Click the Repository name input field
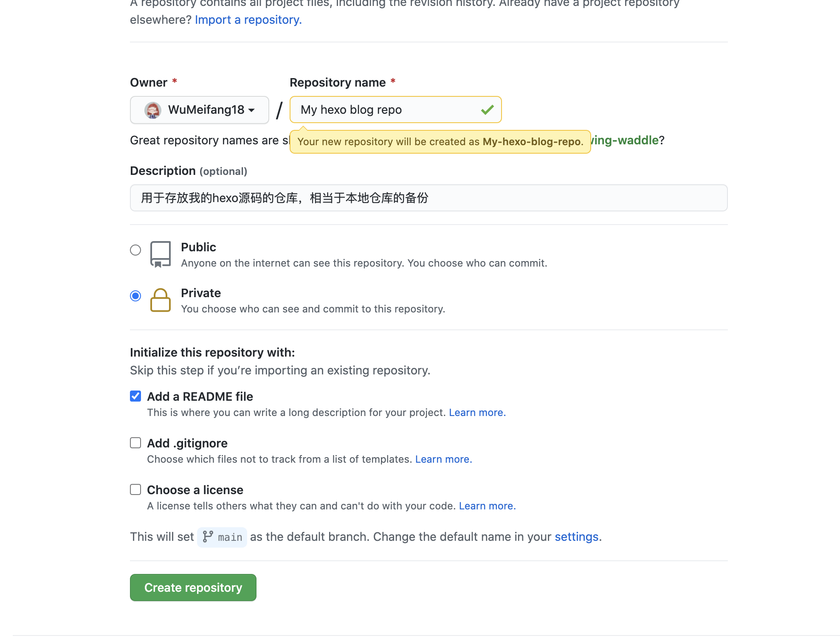 click(x=382, y=110)
